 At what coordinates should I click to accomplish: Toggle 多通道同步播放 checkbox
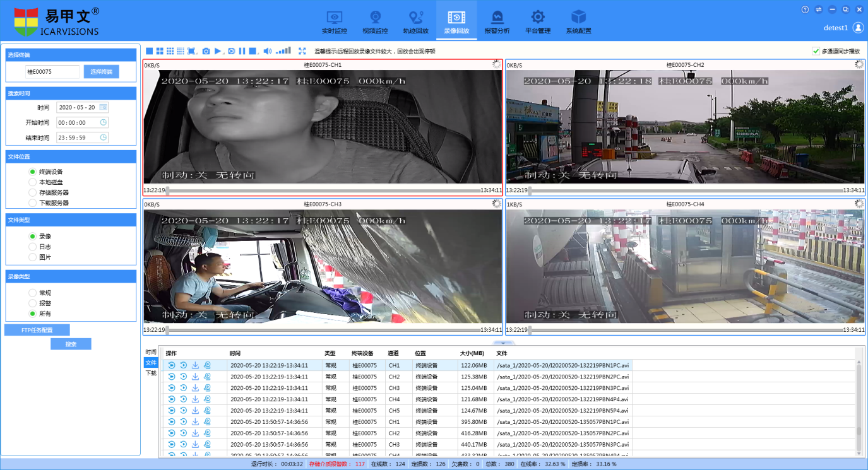click(816, 51)
